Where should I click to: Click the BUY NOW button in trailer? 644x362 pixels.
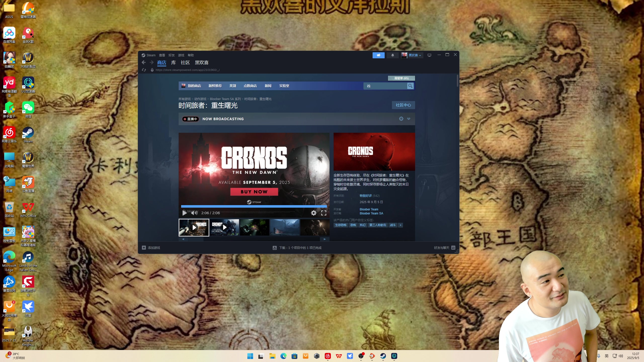(x=254, y=192)
